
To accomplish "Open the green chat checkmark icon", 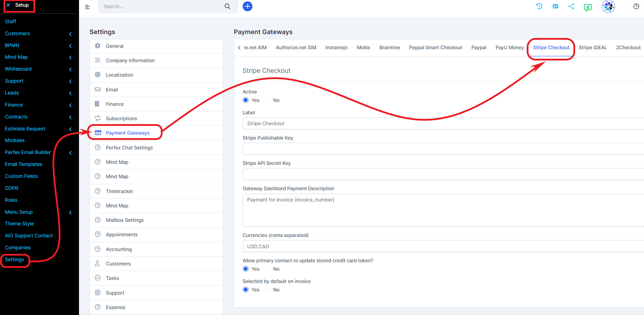I will coord(588,7).
